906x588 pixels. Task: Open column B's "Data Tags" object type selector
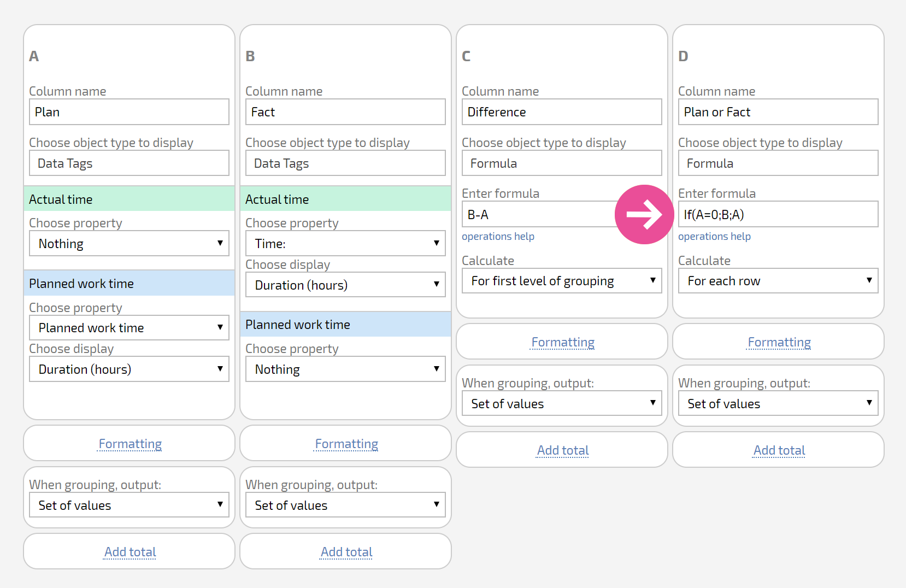345,163
